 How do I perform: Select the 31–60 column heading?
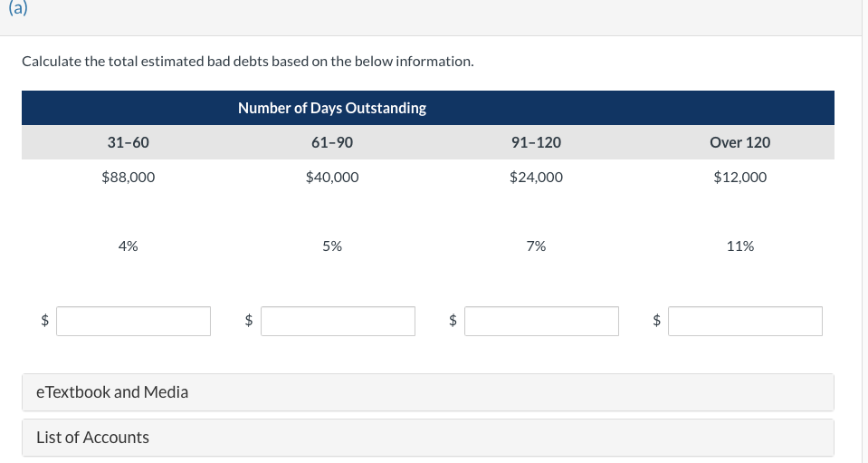pyautogui.click(x=129, y=142)
